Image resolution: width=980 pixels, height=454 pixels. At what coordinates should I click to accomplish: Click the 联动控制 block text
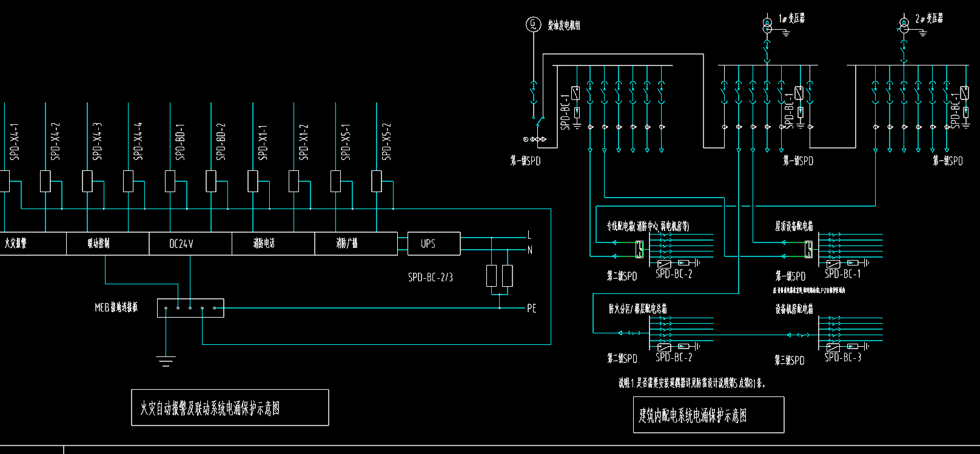click(x=98, y=243)
